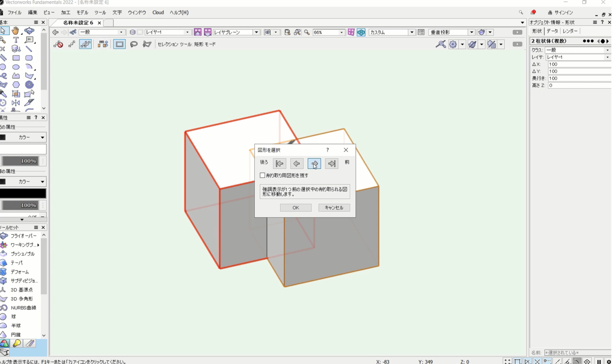Click the Previous View arrow icon
The height and width of the screenshot is (364, 613).
coord(55,32)
